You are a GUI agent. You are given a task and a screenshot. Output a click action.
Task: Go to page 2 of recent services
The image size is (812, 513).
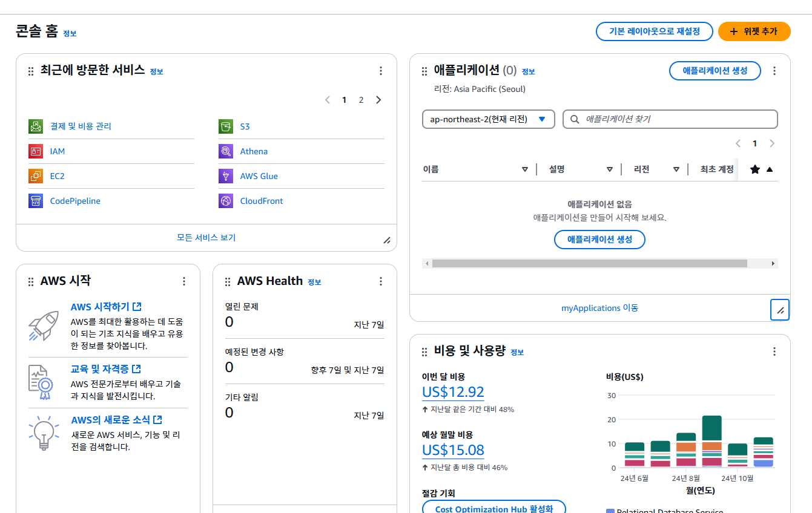click(361, 100)
